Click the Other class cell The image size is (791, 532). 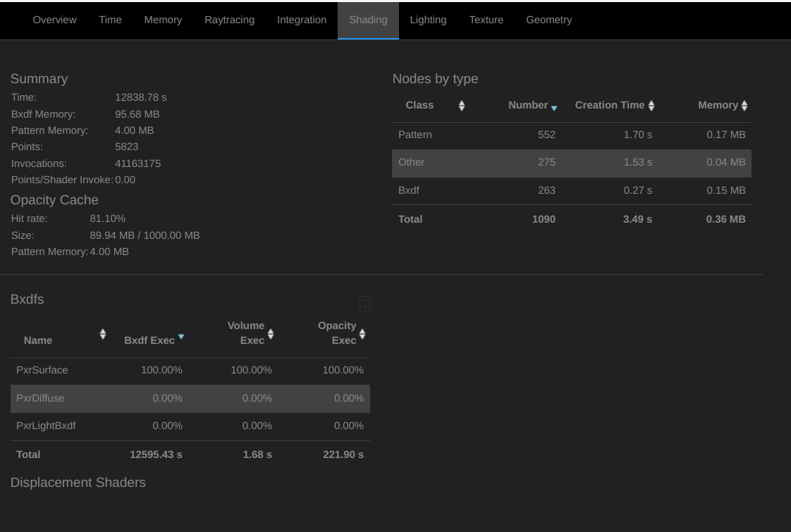click(411, 162)
